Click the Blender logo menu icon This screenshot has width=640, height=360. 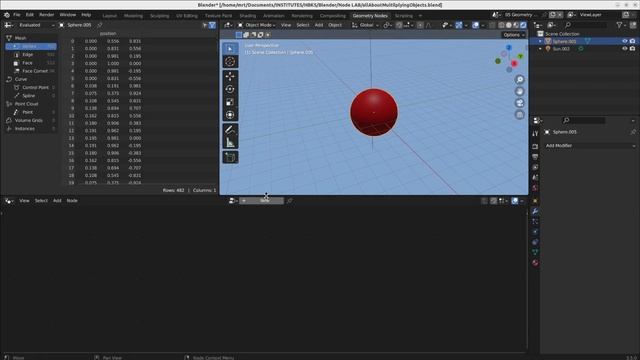7,15
